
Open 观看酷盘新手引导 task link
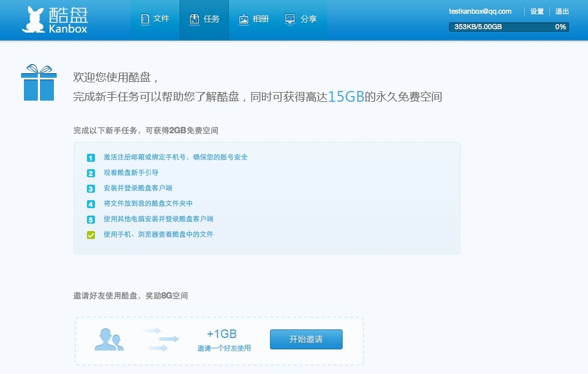tap(131, 172)
